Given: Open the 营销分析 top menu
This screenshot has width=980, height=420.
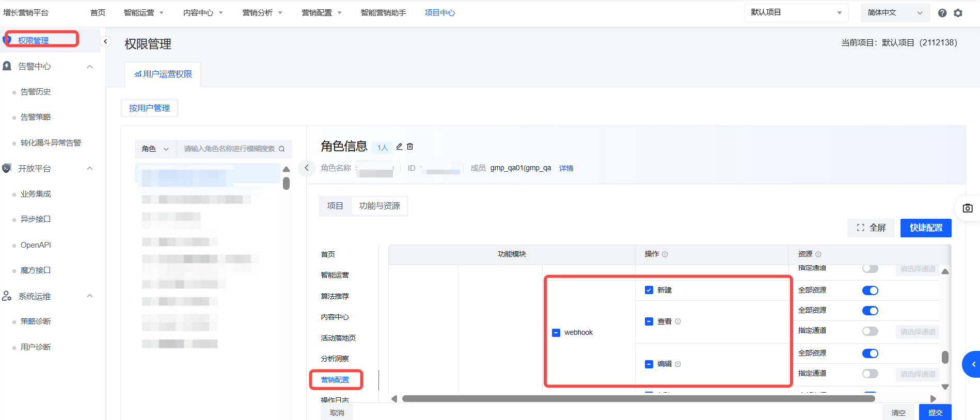Looking at the screenshot, I should point(262,13).
